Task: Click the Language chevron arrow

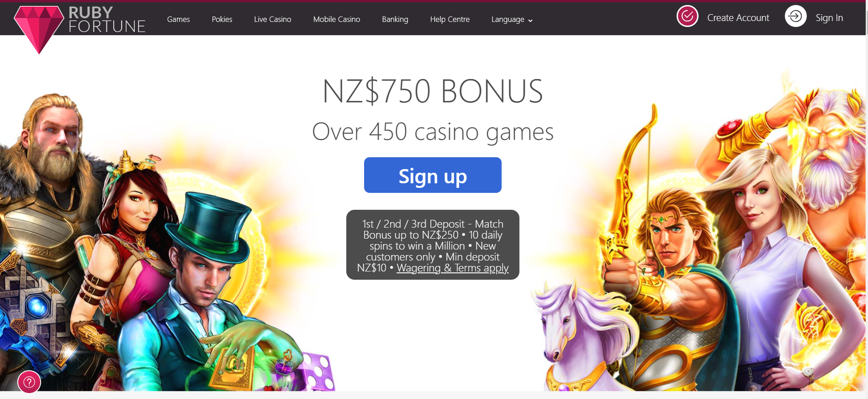Action: tap(530, 21)
